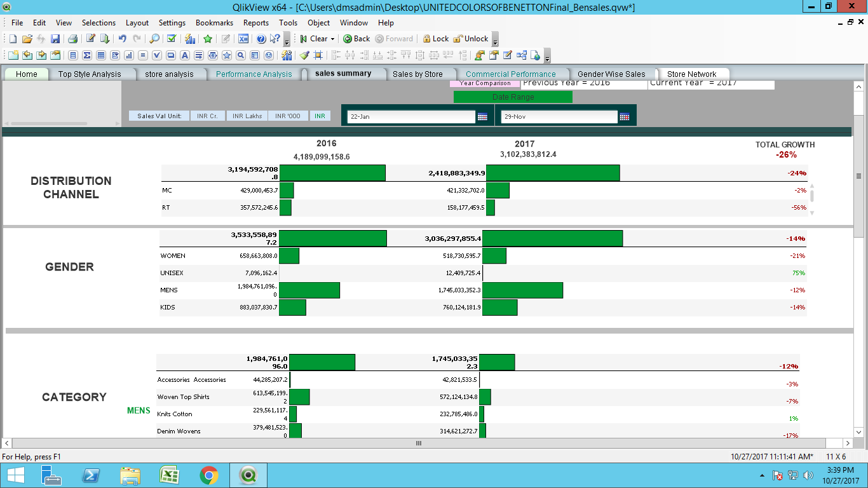868x488 pixels.
Task: Create a Text Object with letter A
Action: click(185, 55)
